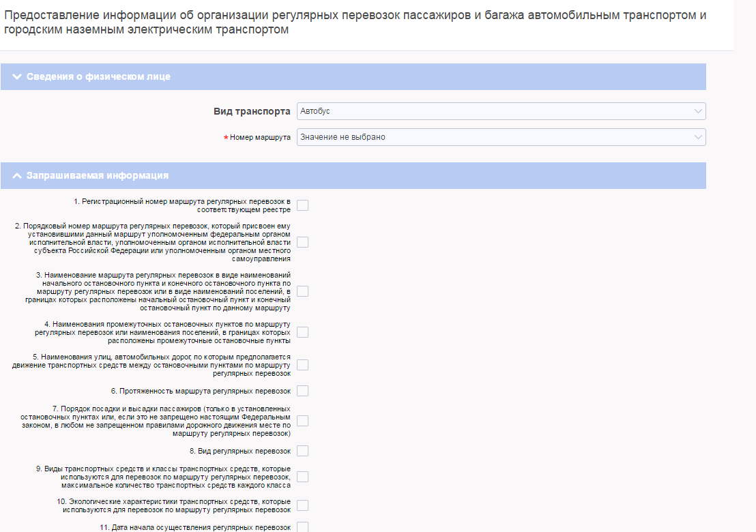Select checkbox 4, промежуточные остановочные пункты
This screenshot has height=532, width=756.
[x=302, y=332]
